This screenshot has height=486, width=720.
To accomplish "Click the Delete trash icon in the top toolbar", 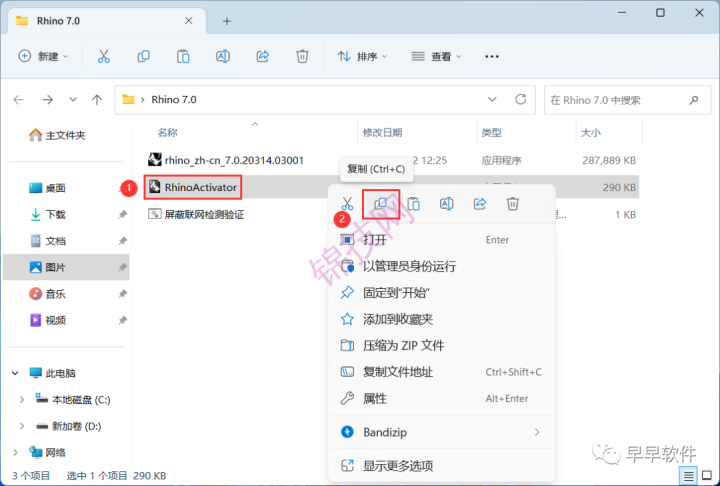I will click(302, 57).
